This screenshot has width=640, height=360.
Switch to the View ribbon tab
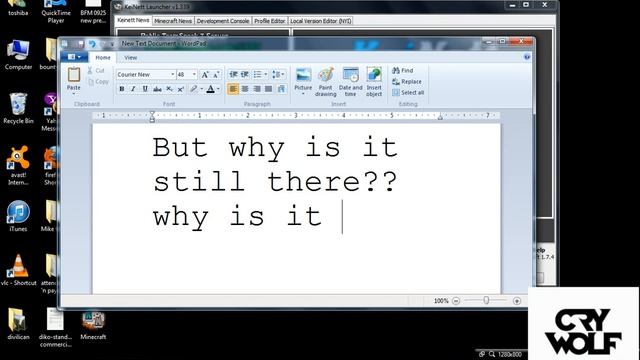click(131, 58)
